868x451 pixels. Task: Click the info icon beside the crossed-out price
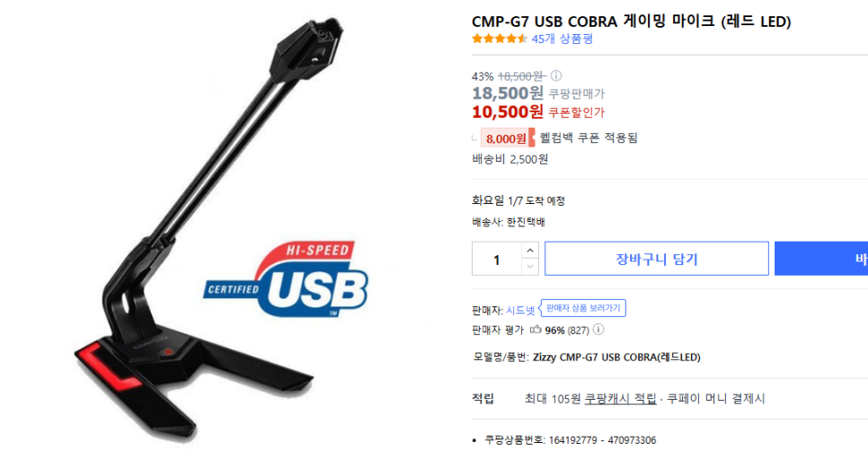click(x=556, y=75)
